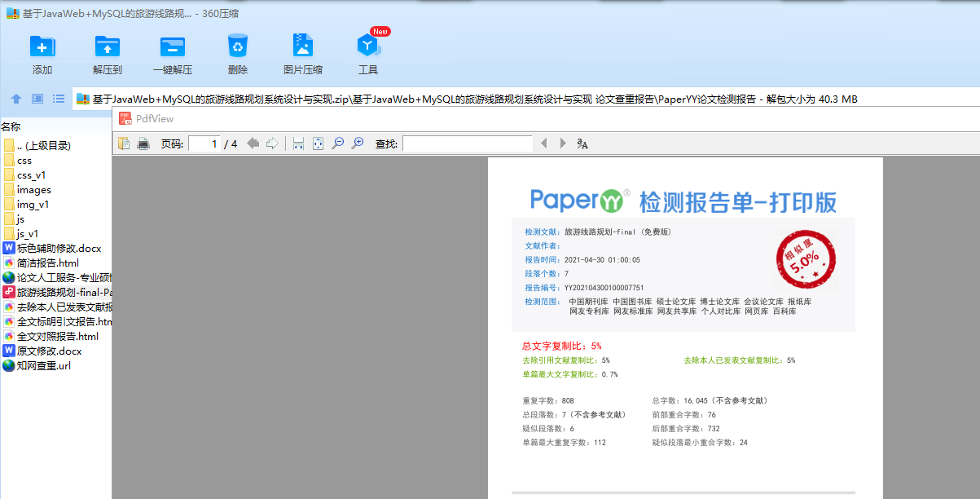This screenshot has height=499, width=980.
Task: Zoom out of the PDF
Action: tap(337, 144)
